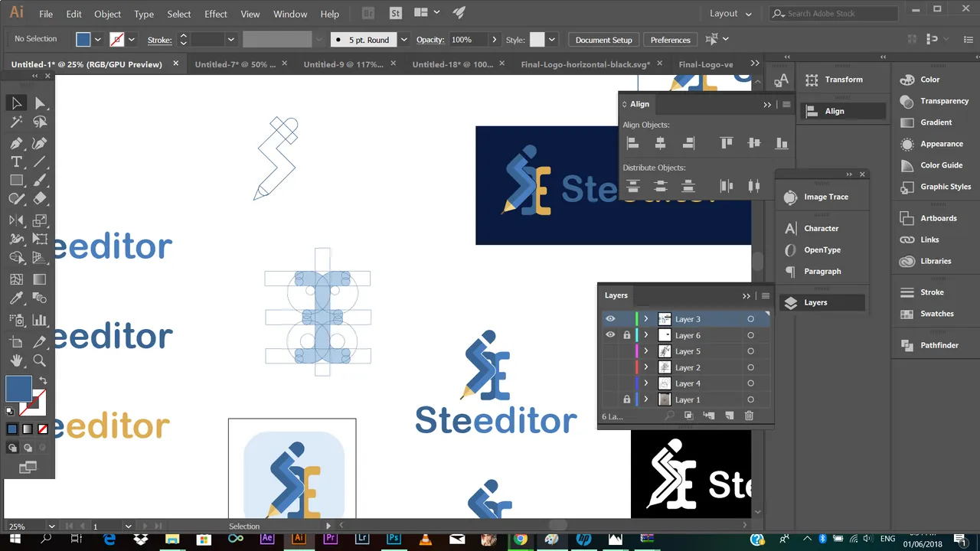Swap fill and stroke colors

pyautogui.click(x=43, y=380)
